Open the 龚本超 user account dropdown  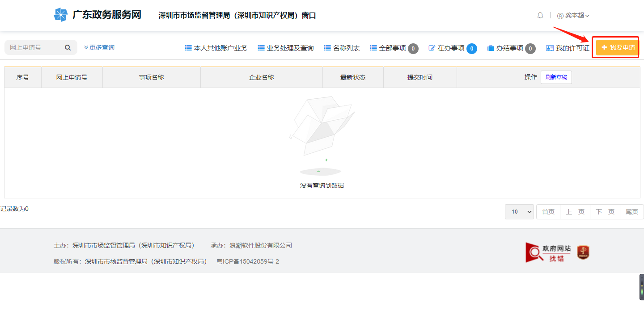[573, 16]
